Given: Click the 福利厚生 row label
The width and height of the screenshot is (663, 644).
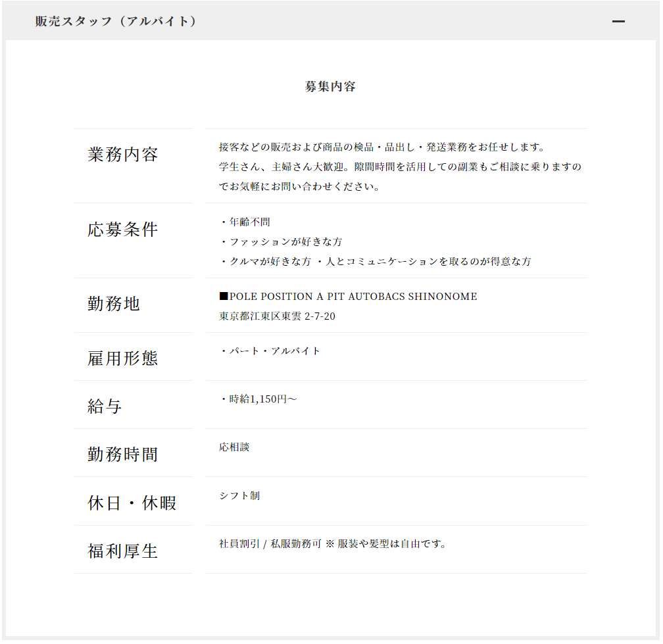Looking at the screenshot, I should (x=123, y=551).
